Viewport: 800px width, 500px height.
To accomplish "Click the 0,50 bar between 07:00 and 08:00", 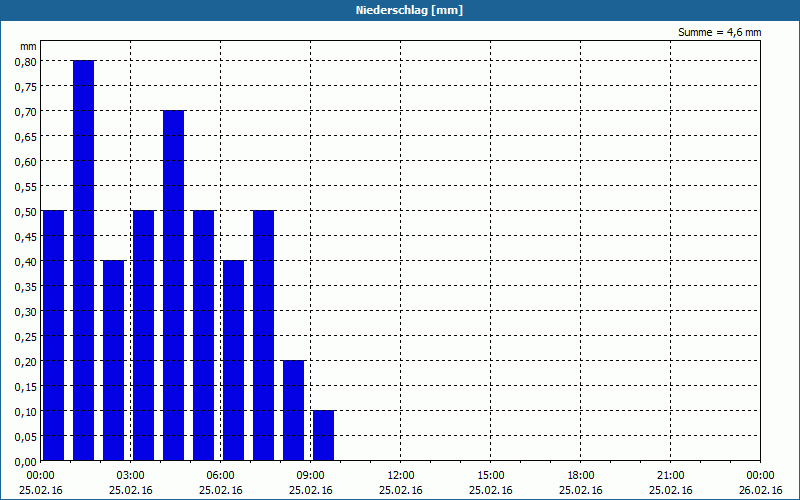I will (263, 335).
